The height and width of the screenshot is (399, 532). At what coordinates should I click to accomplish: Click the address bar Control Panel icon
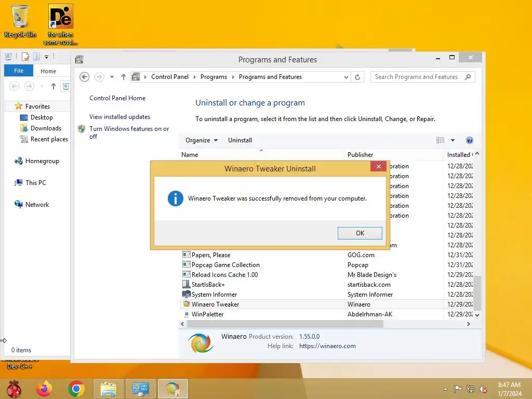coord(136,77)
